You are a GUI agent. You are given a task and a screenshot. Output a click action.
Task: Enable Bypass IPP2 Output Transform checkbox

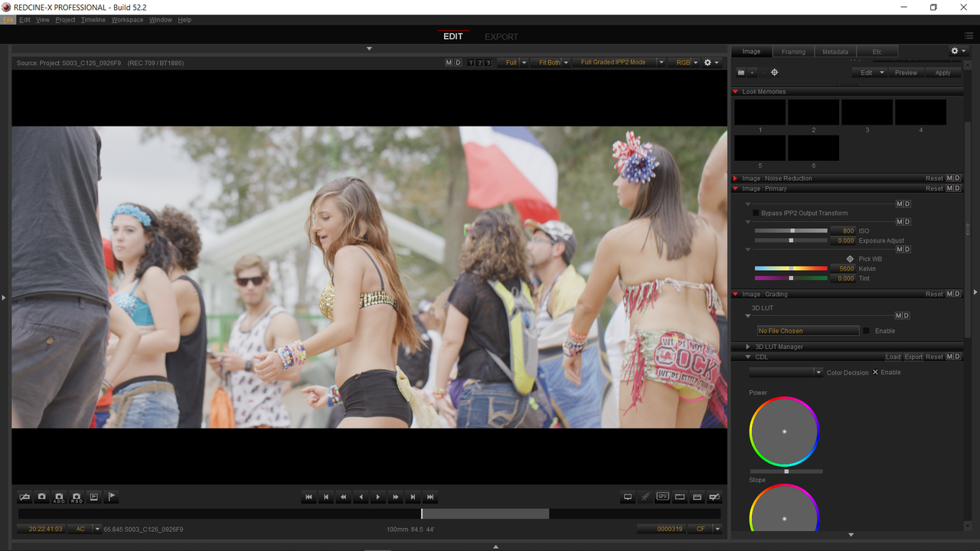(x=756, y=213)
